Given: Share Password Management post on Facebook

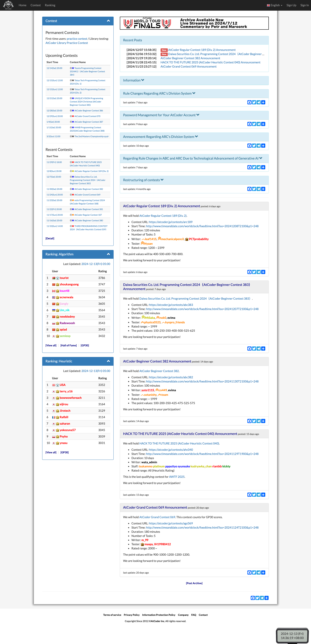Looking at the screenshot, I should 249,124.
